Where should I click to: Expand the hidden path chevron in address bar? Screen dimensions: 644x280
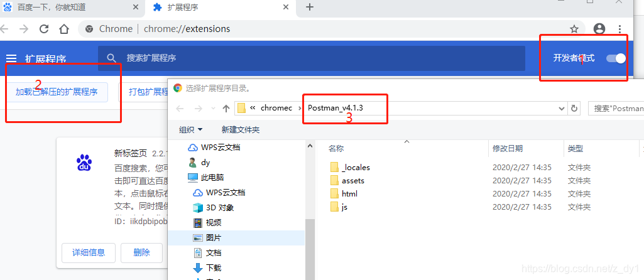click(x=253, y=108)
